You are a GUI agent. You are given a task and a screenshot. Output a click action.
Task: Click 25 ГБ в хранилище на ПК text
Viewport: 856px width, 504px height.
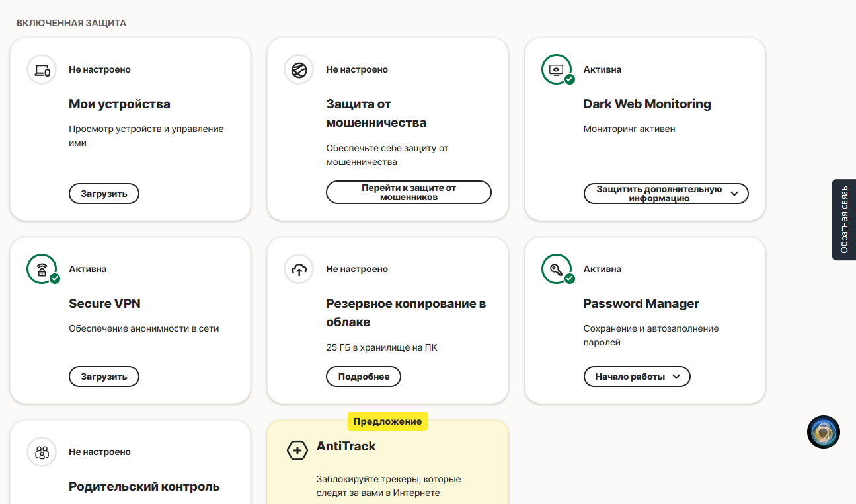[x=381, y=347]
